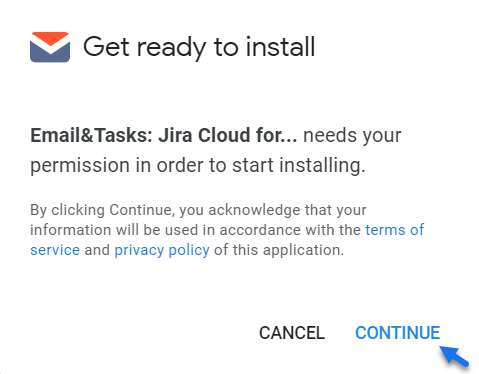
Task: Select bold 'Email&Tasks: Jira Cloud for...' name
Action: (164, 135)
